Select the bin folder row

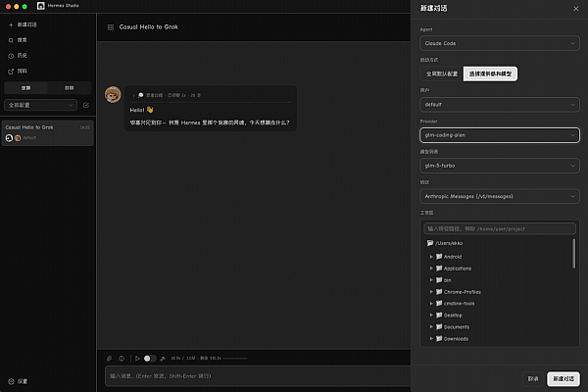[x=500, y=280]
